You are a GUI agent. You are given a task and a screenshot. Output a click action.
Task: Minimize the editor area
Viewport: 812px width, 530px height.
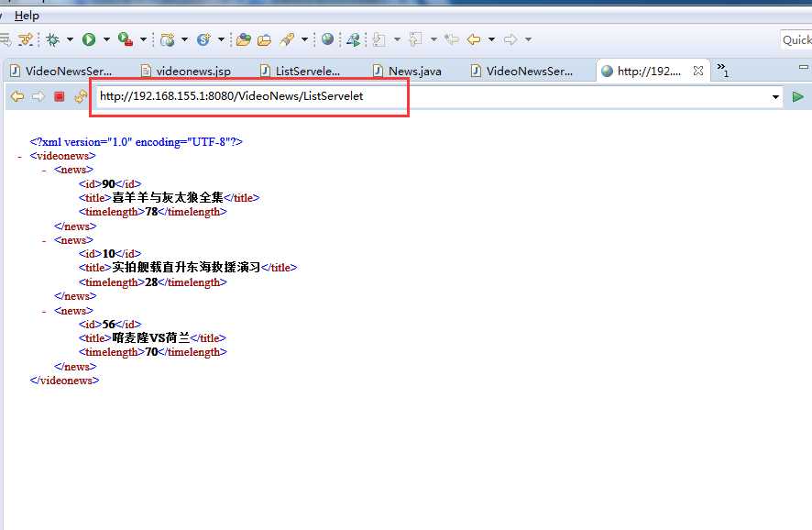803,67
